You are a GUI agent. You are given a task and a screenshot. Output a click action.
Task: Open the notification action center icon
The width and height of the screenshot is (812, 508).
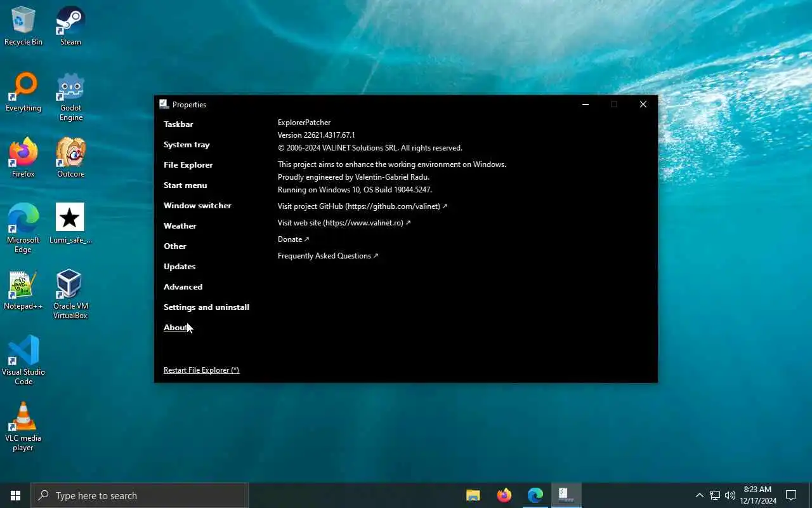click(x=791, y=495)
